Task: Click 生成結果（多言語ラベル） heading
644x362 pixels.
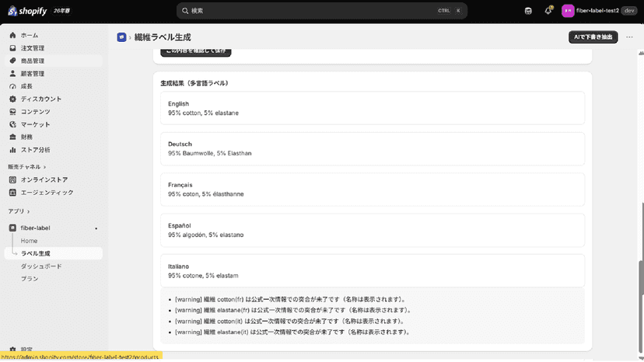Action: pos(194,83)
